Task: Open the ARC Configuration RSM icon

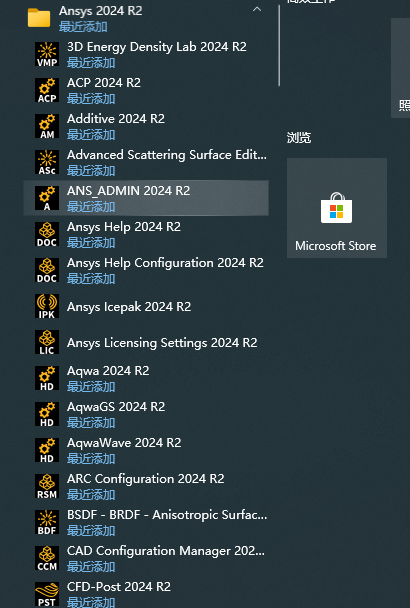Action: (x=47, y=486)
